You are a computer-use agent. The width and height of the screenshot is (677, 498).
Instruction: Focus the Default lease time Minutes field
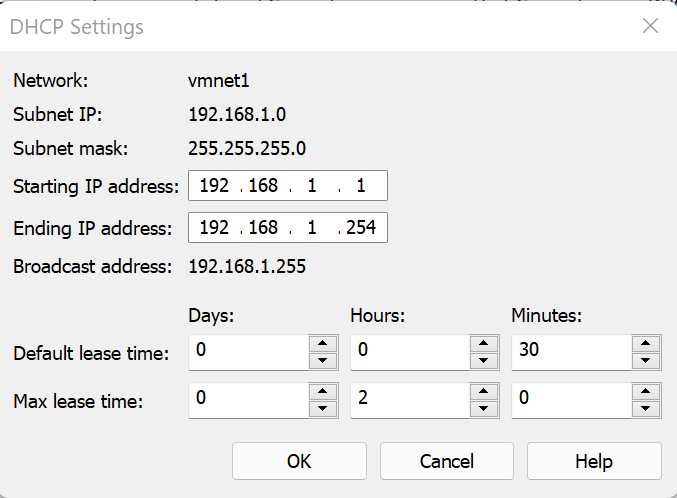click(x=570, y=351)
